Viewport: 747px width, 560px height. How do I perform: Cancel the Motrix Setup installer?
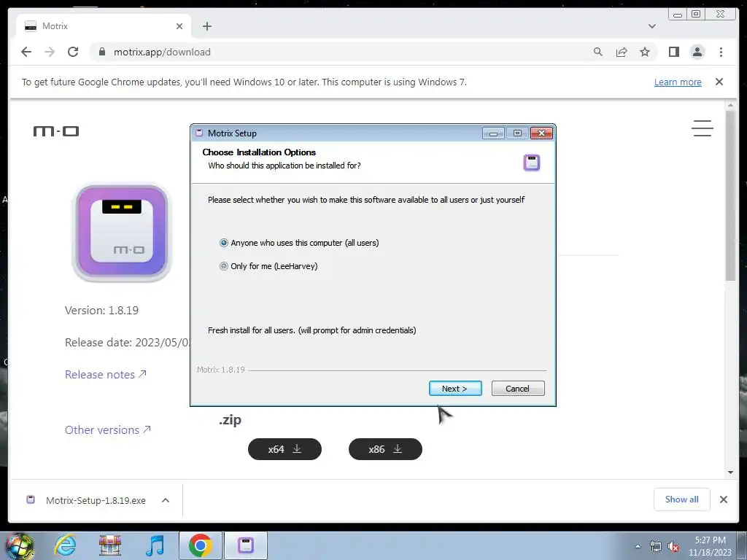[517, 389]
